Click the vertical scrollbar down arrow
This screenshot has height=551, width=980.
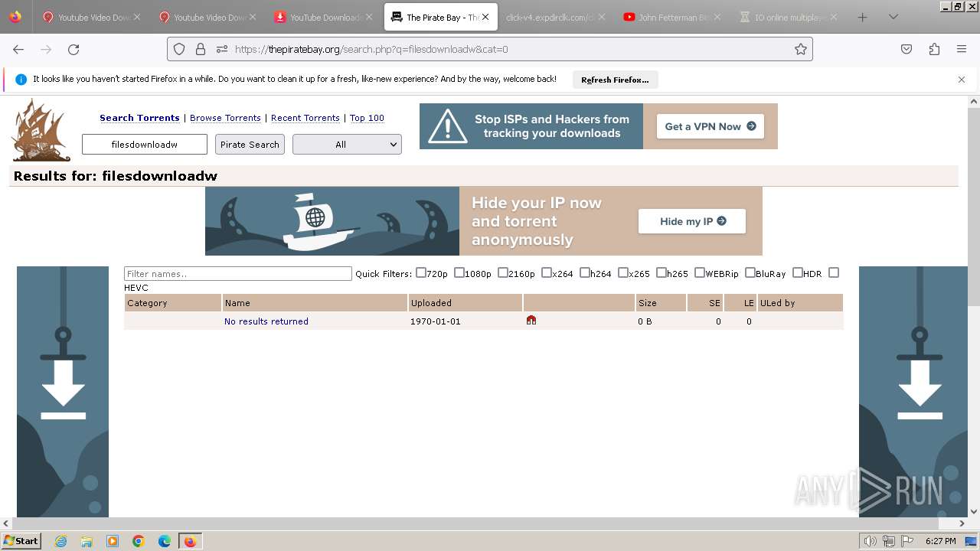coord(974,511)
